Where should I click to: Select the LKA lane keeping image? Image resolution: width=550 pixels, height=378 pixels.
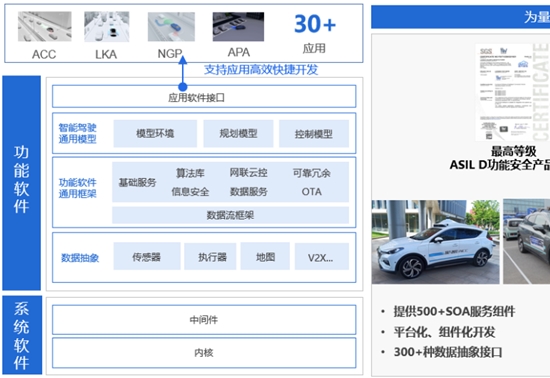coord(107,26)
